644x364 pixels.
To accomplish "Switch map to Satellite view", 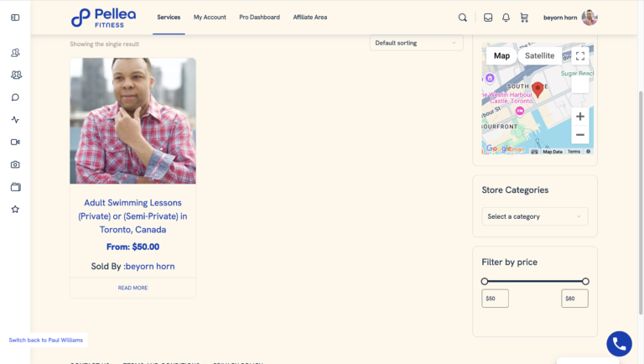I will (539, 56).
